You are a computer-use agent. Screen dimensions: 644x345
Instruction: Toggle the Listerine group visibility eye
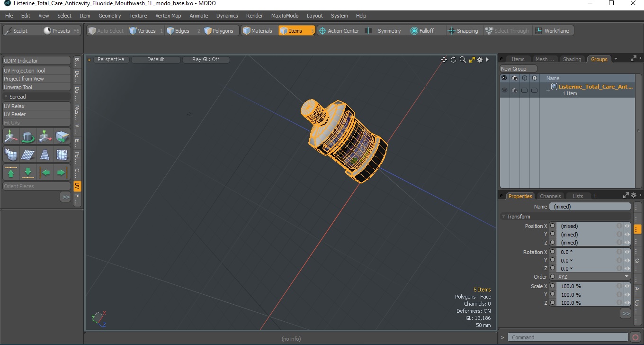[504, 90]
